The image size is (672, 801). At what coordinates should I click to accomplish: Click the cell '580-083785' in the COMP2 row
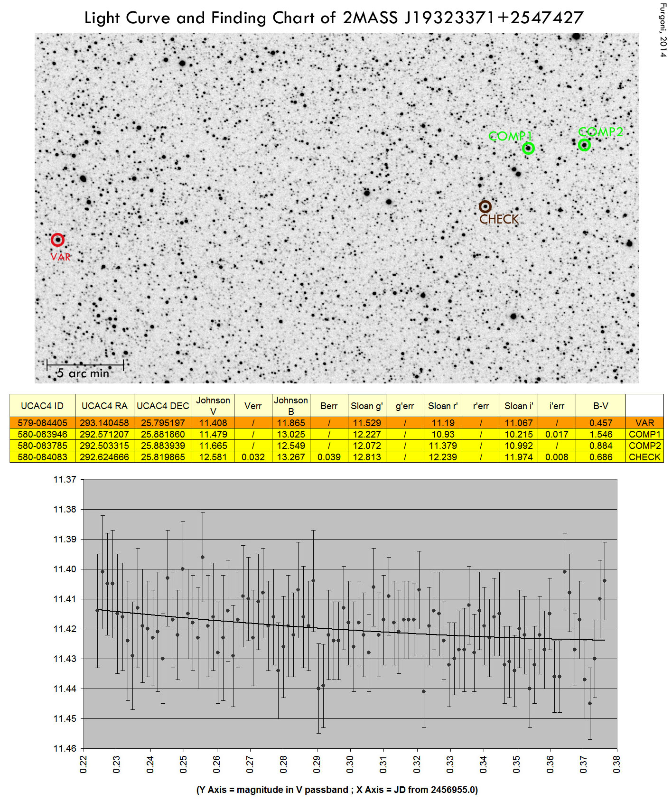point(42,446)
